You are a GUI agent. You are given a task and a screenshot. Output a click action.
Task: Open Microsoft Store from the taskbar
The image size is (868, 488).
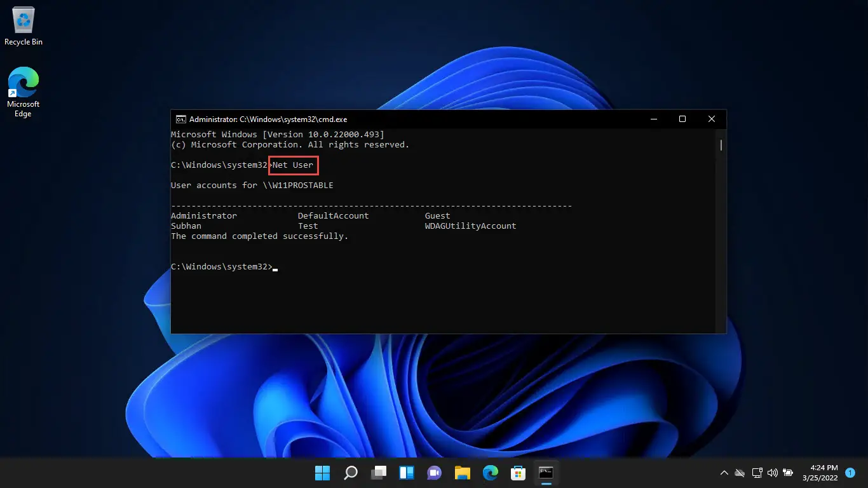(518, 473)
